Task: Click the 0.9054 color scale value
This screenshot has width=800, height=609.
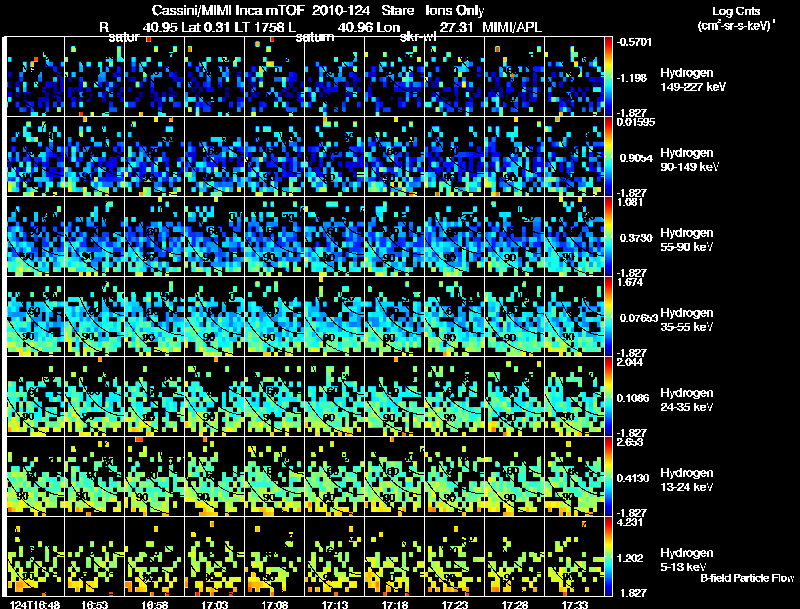Action: (x=636, y=158)
